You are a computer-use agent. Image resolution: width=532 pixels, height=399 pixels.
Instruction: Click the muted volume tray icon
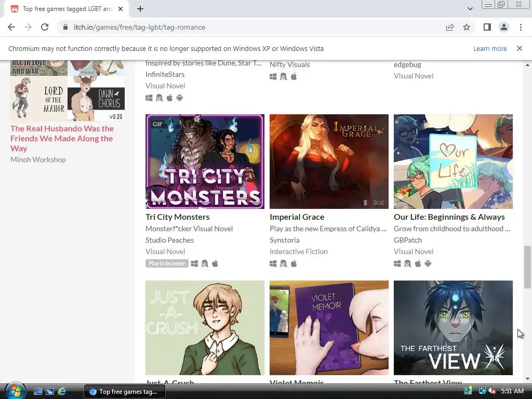pyautogui.click(x=492, y=391)
